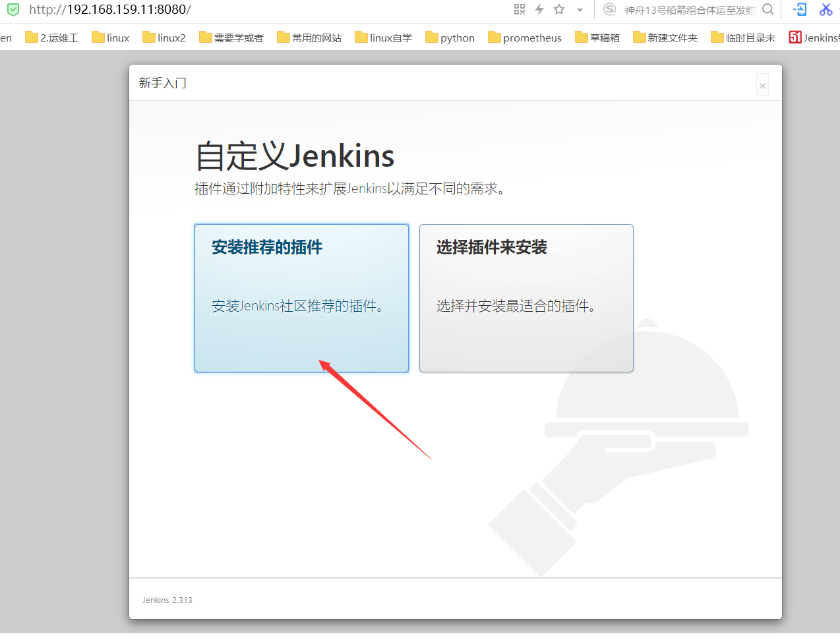Open the QR code icon in address bar
The height and width of the screenshot is (642, 840).
(x=520, y=9)
